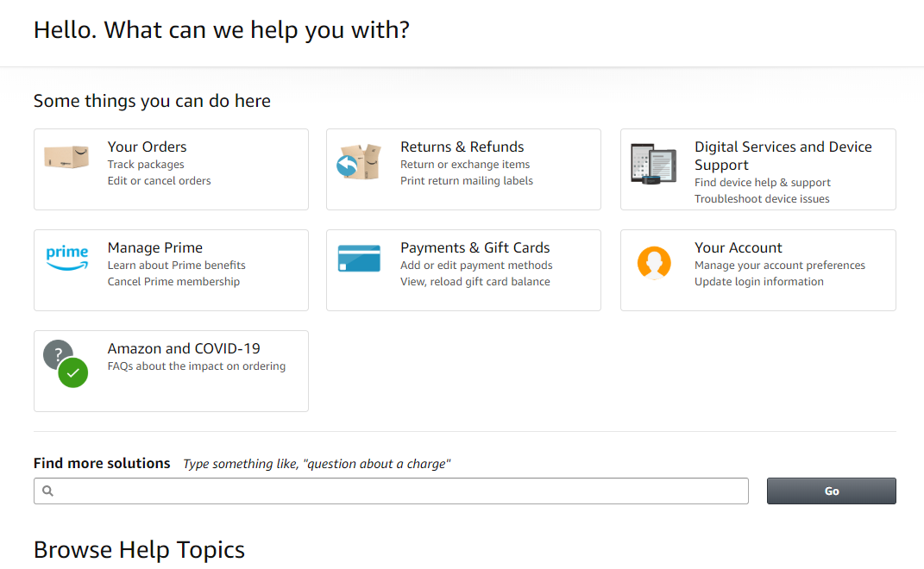Open the Manage Prime heading
Screen dimensions: 924x569
tap(155, 247)
